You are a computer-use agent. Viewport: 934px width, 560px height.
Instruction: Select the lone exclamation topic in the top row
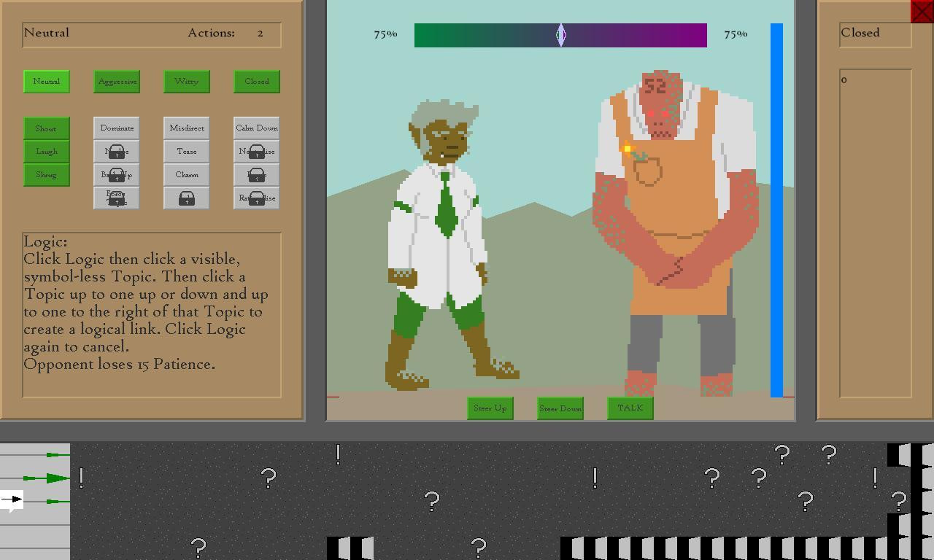(339, 455)
